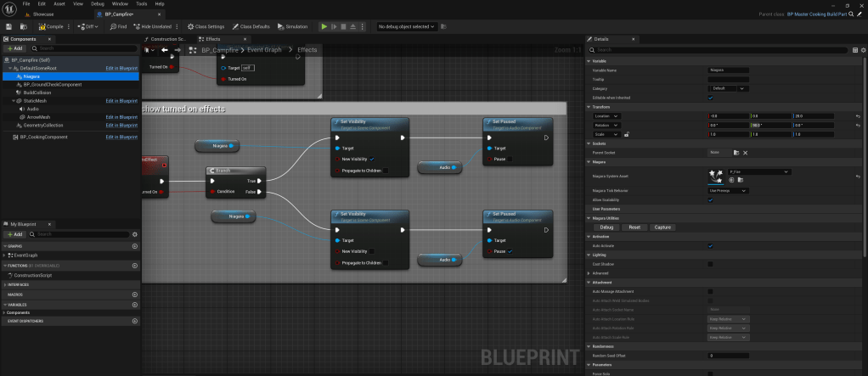The width and height of the screenshot is (868, 376).
Task: Click the Save icon in the toolbar
Action: pos(8,26)
